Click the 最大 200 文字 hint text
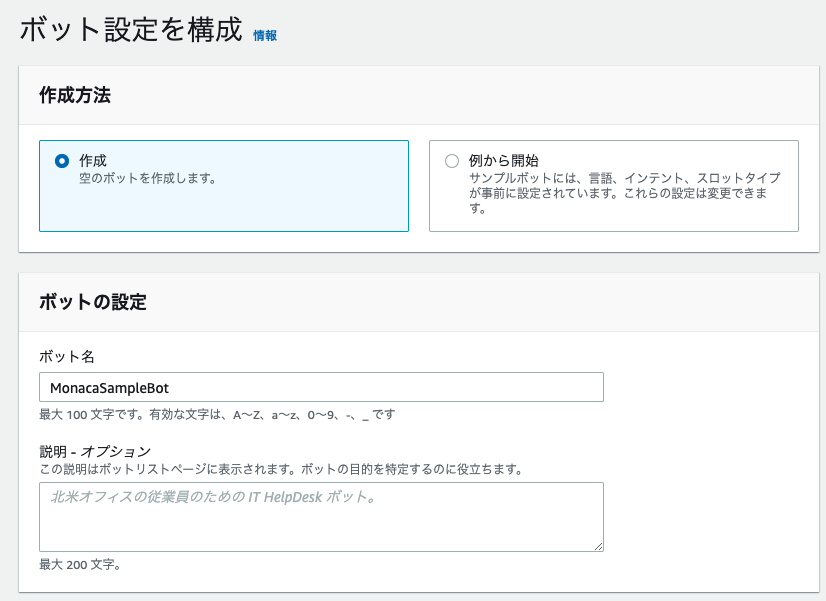Viewport: 826px width, 601px height. pyautogui.click(x=81, y=565)
